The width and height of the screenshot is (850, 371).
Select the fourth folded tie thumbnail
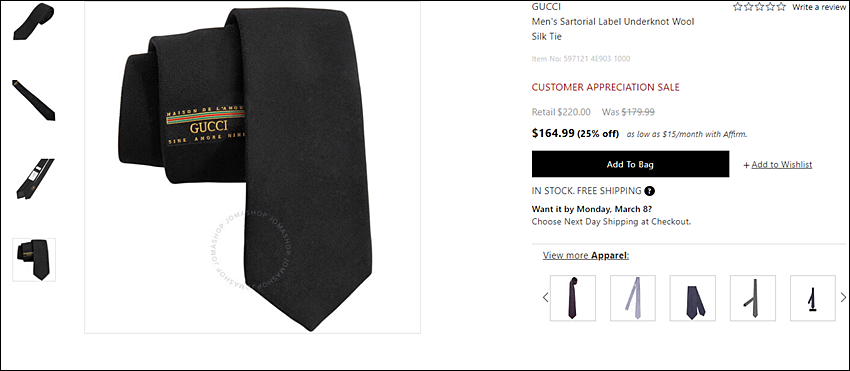coord(34,259)
